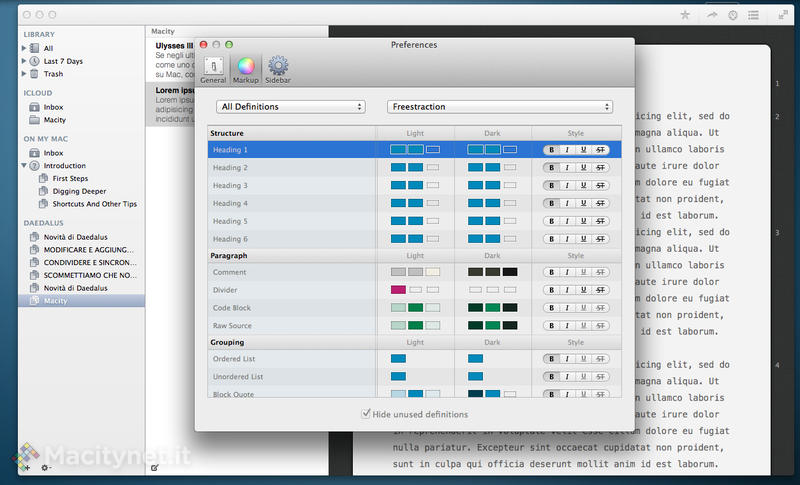Expand the All library item
Viewport: 800px width, 485px height.
point(23,48)
